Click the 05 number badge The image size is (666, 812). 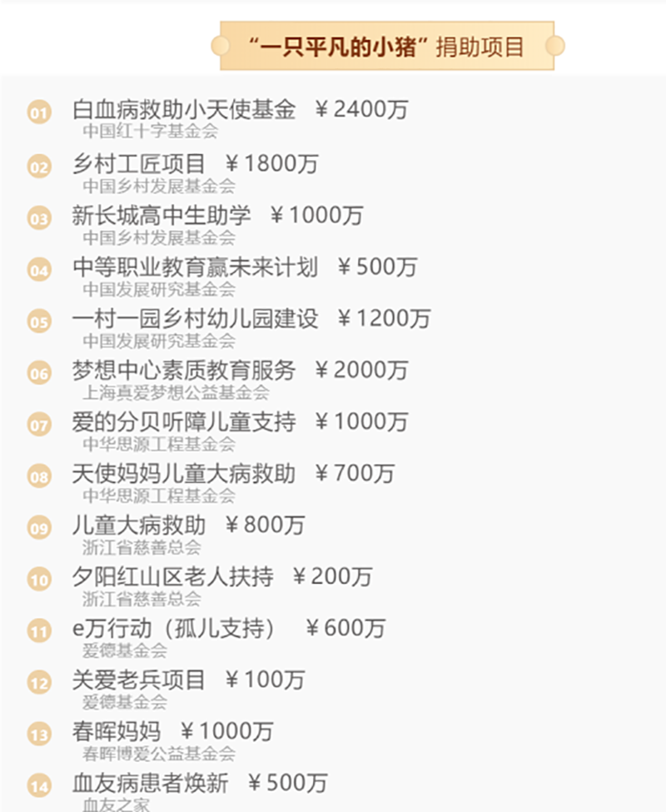pos(39,321)
